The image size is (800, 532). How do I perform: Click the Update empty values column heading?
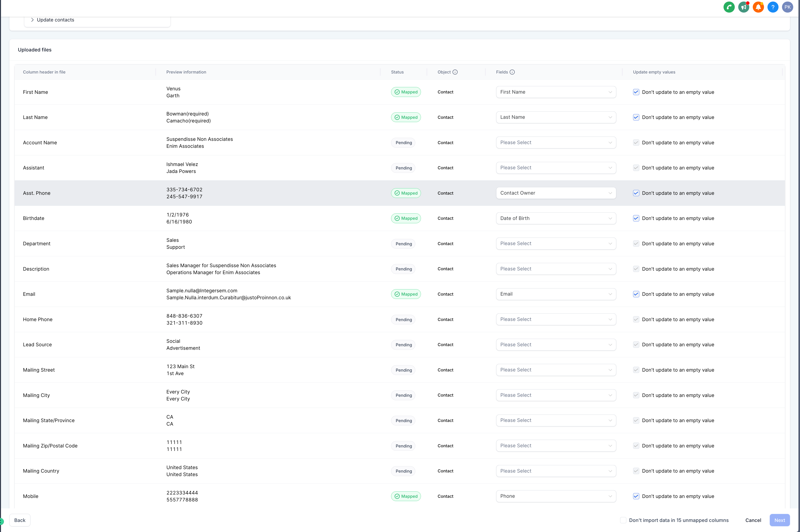point(654,72)
